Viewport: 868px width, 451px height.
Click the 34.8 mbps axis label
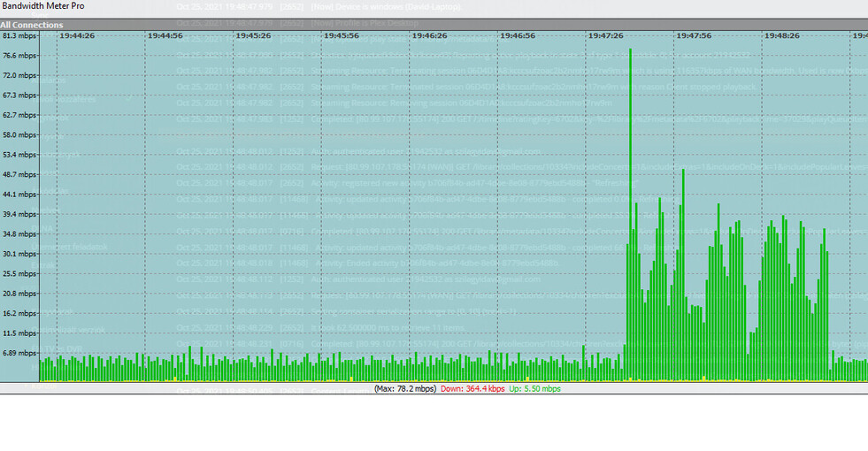point(19,234)
